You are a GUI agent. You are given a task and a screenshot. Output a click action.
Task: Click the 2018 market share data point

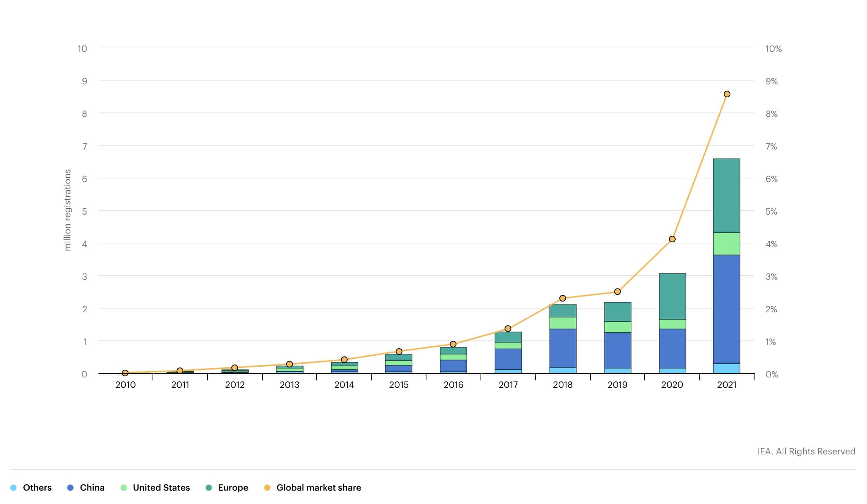pos(563,298)
